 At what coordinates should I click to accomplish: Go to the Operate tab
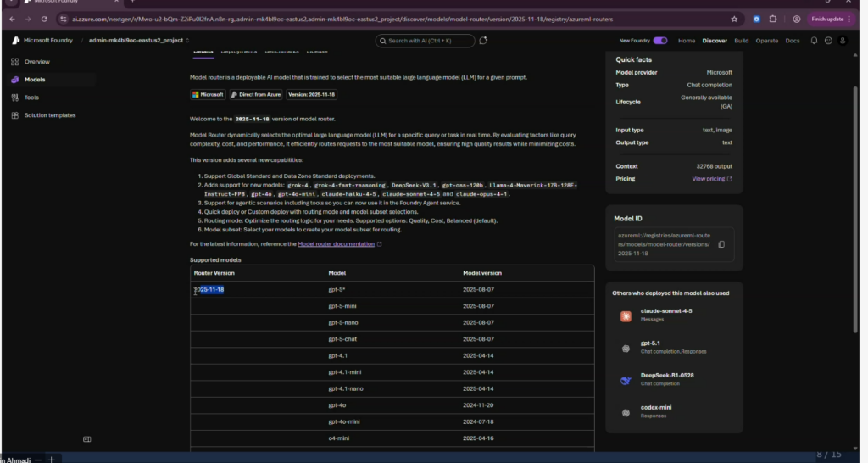(x=766, y=41)
